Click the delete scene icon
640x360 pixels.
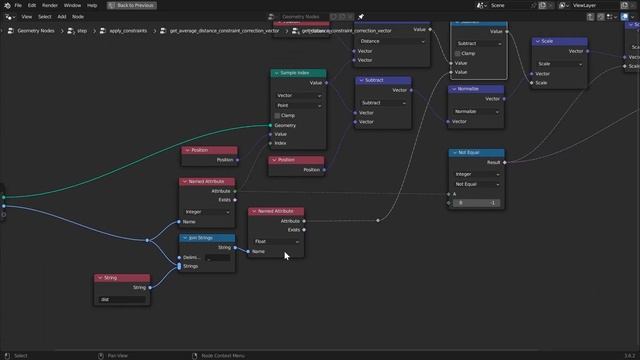click(551, 5)
